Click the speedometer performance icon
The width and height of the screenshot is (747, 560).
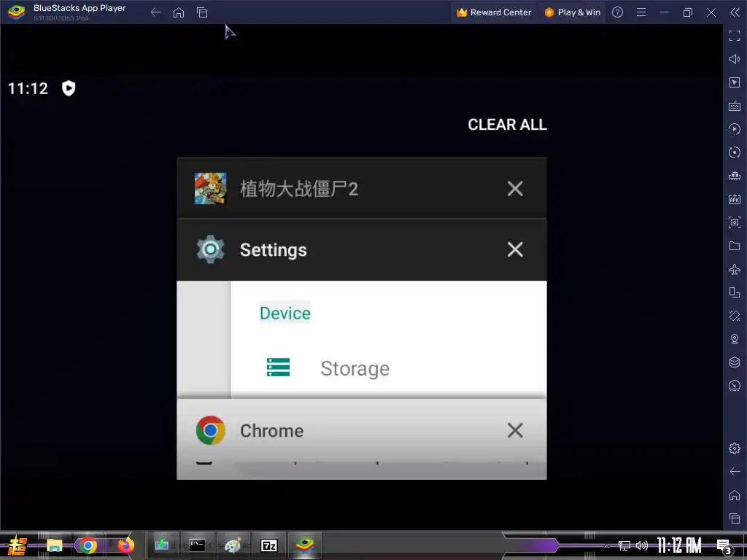735,386
